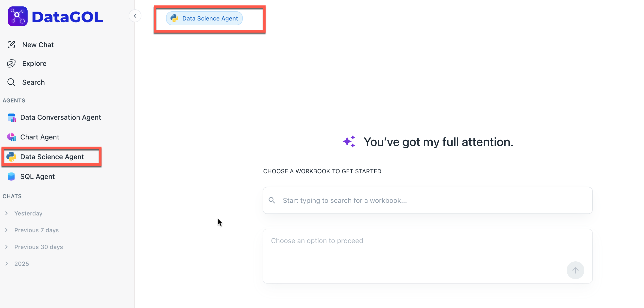This screenshot has height=308, width=644.
Task: Select the Chart Agent pie icon
Action: (12, 137)
